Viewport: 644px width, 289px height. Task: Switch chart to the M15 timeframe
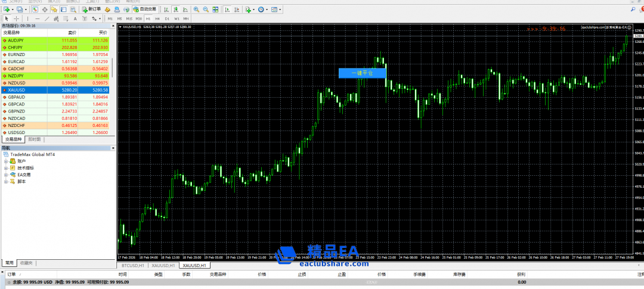tap(129, 18)
